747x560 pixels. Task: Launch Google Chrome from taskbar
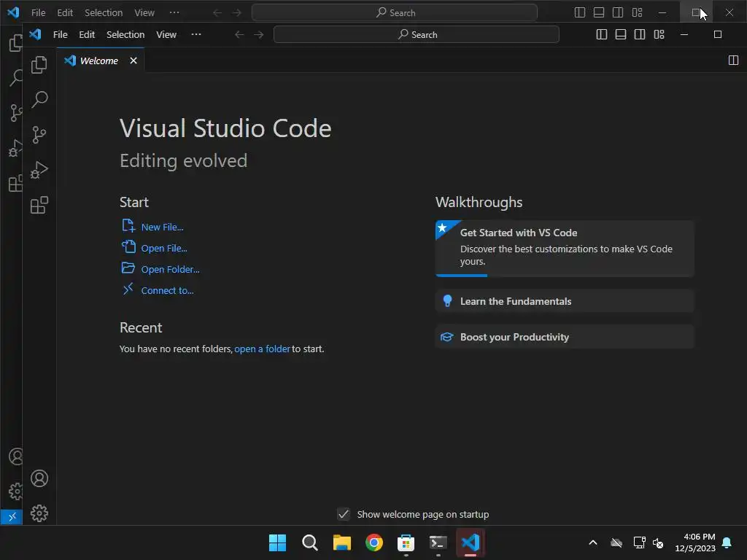pos(374,542)
